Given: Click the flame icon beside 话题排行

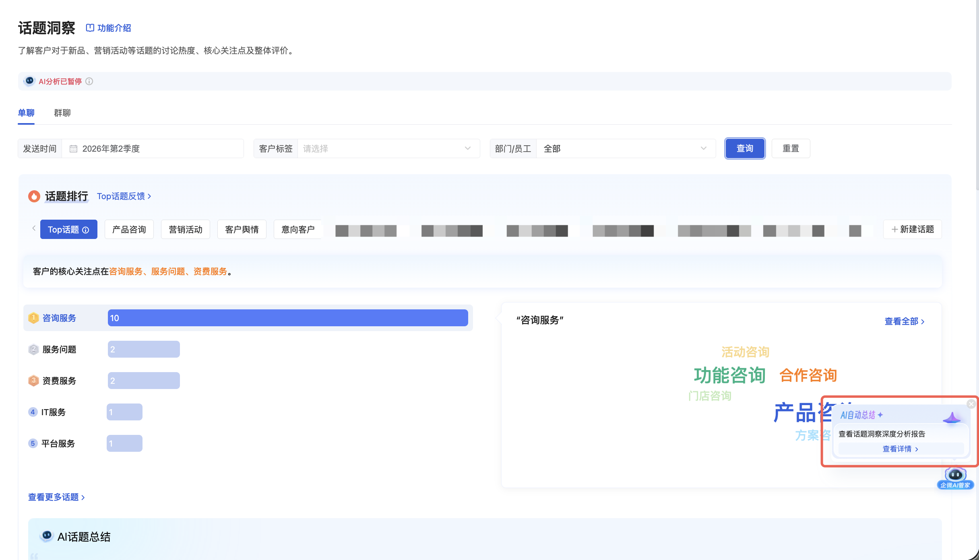Looking at the screenshot, I should pos(34,196).
